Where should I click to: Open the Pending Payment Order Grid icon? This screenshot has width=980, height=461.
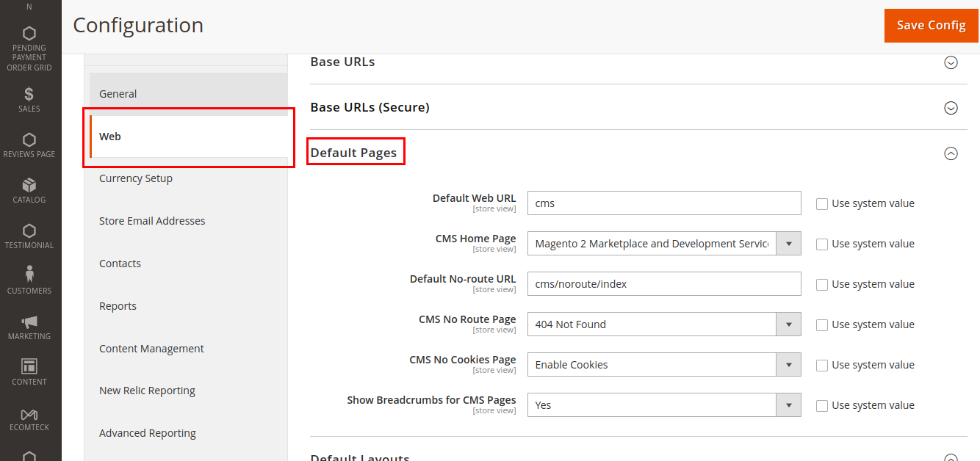coord(29,44)
